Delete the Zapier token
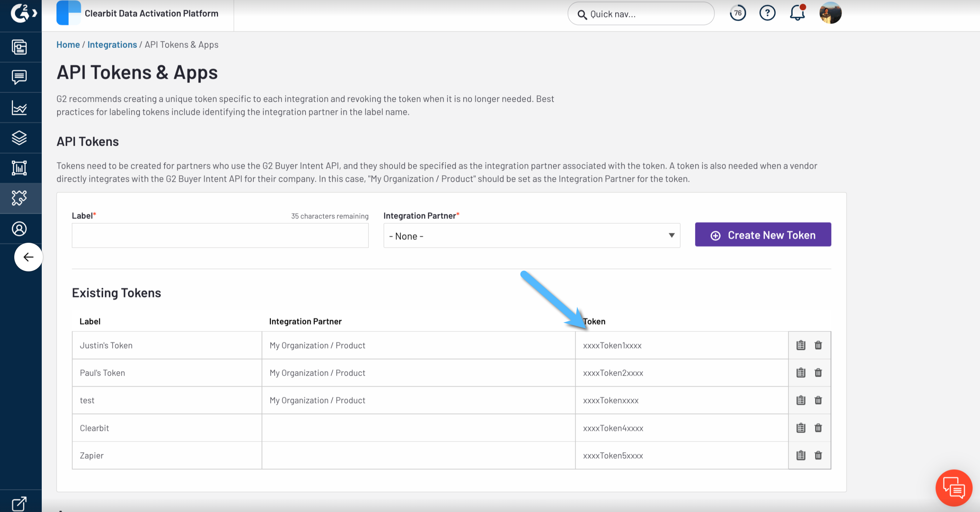The width and height of the screenshot is (980, 512). tap(818, 455)
